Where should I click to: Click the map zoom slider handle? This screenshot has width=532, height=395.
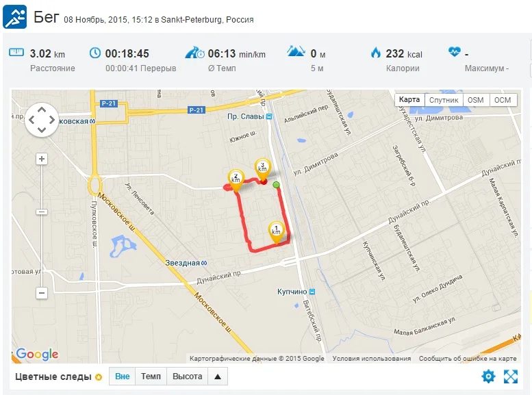[x=42, y=212]
